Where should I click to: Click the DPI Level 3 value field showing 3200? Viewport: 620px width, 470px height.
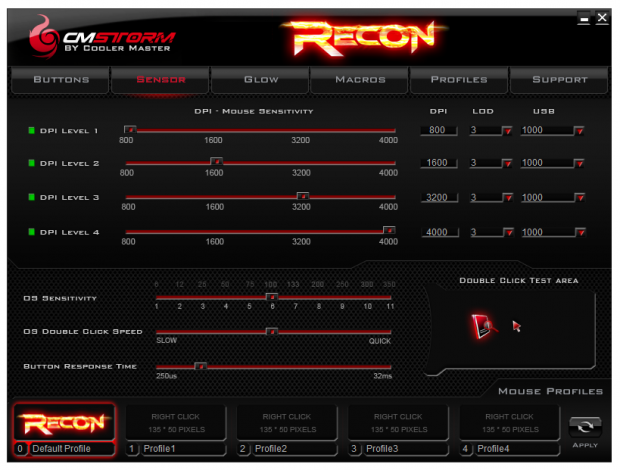click(439, 197)
